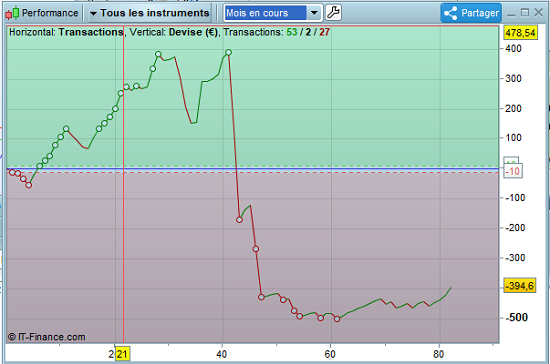Click the neutral 2 transactions count
The height and width of the screenshot is (364, 550).
pos(308,32)
